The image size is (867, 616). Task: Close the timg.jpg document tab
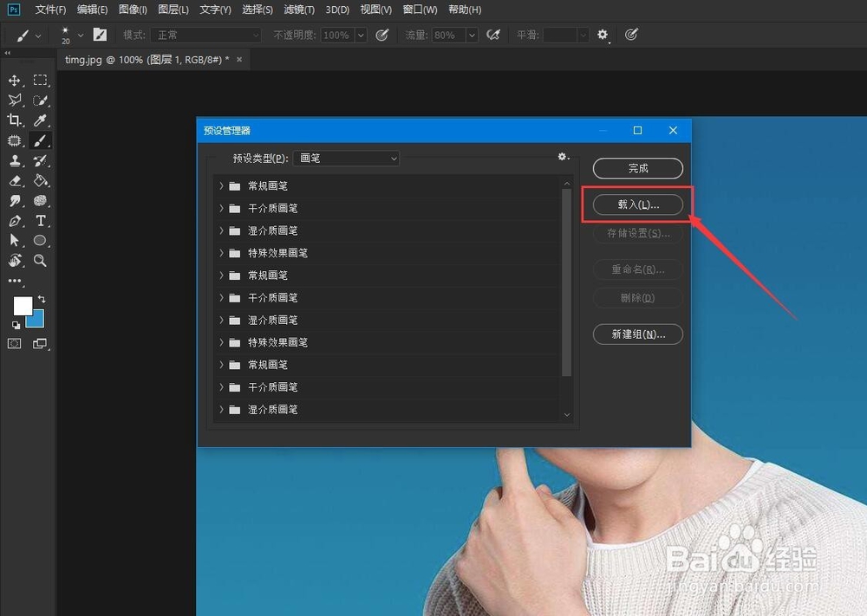click(239, 60)
